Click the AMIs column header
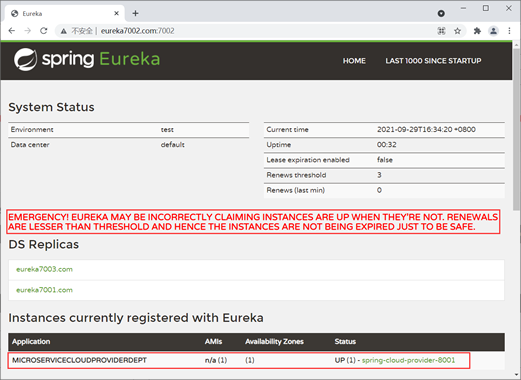 click(x=213, y=341)
